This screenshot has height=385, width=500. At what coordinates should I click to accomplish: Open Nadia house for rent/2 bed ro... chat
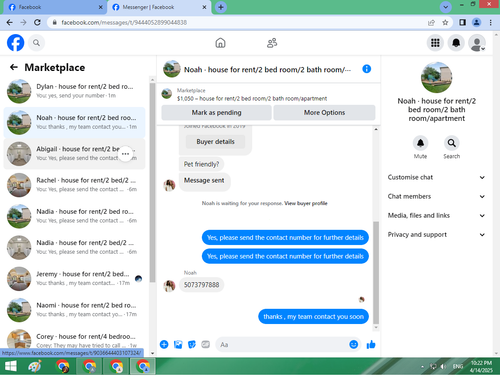(x=74, y=216)
